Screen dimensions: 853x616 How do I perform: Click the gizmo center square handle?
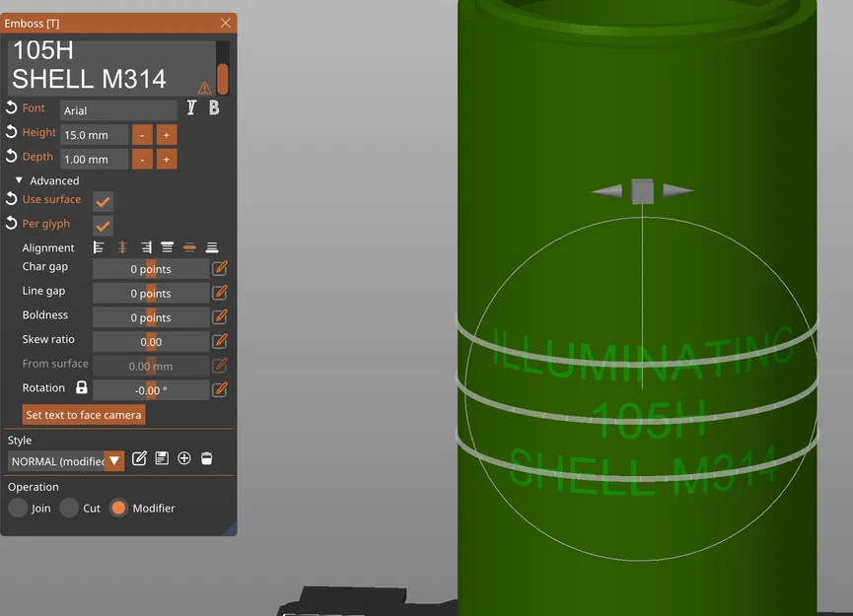click(643, 191)
